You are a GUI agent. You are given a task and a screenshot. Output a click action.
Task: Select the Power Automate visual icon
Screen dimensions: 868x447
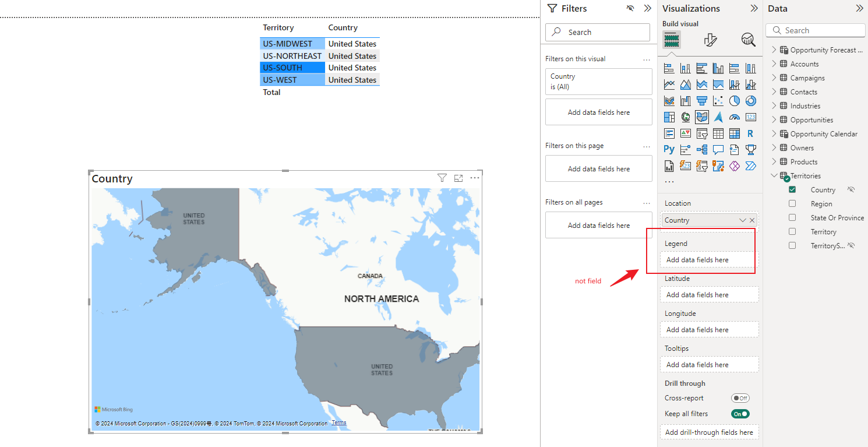pyautogui.click(x=750, y=166)
